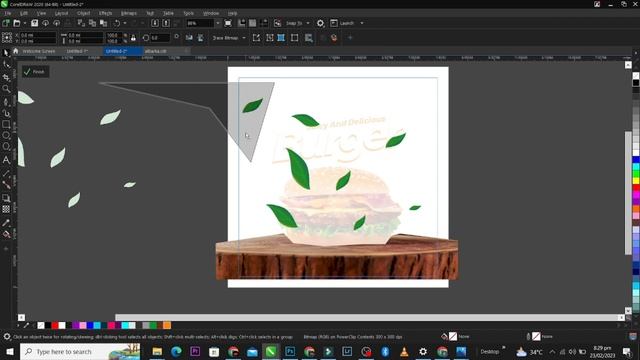Select the Rectangle tool
The image size is (640, 360).
point(6,124)
